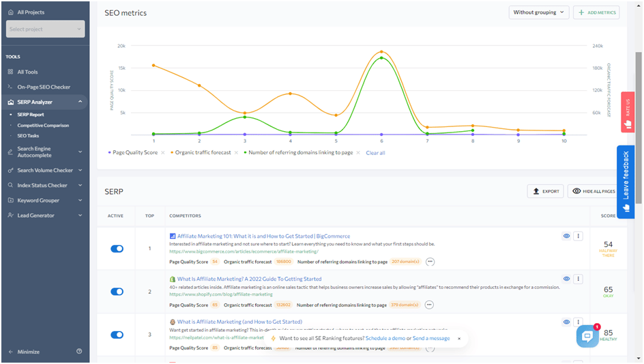Click the Competitors column header
This screenshot has width=644, height=364.
click(185, 216)
